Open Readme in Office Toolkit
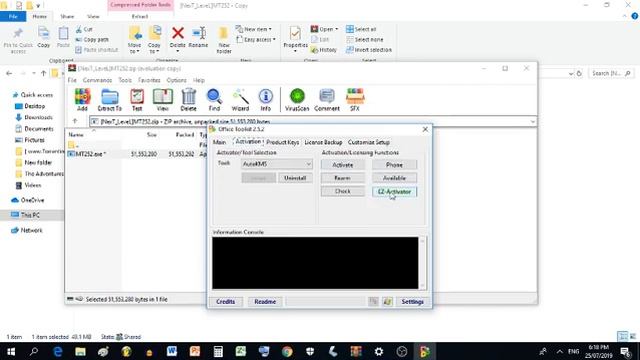This screenshot has width=640, height=360. 265,302
